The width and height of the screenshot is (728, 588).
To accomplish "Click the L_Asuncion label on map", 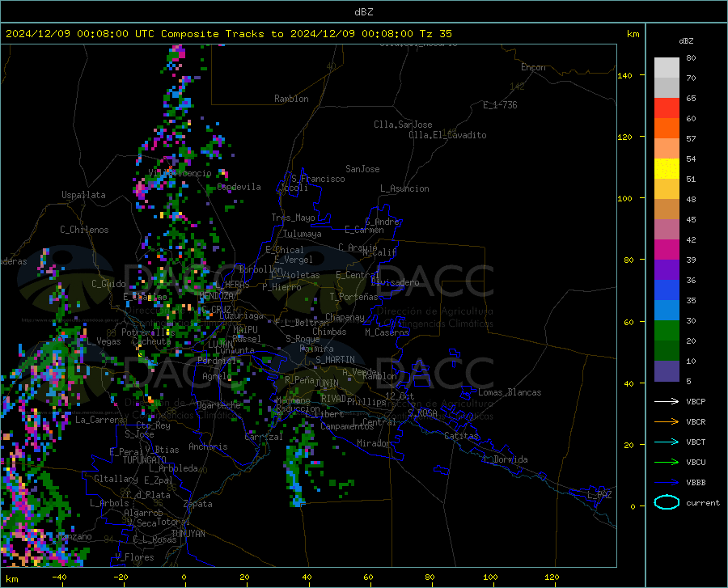I will [404, 188].
